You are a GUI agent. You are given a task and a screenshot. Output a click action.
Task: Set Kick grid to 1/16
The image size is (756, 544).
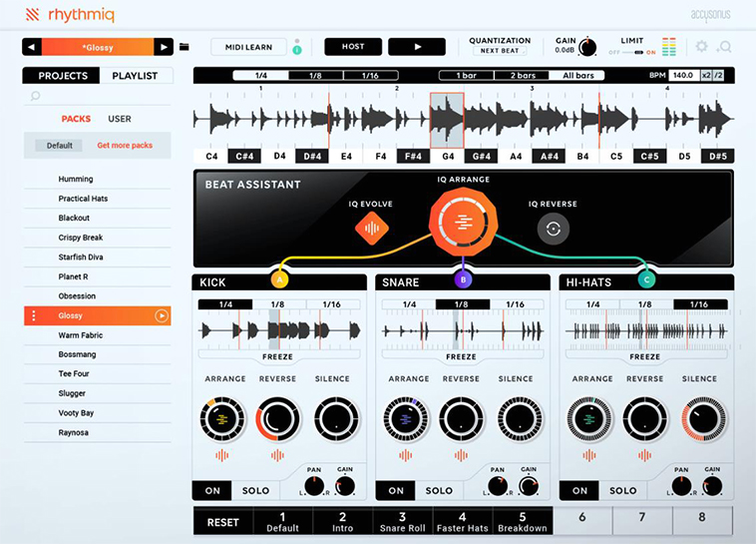click(332, 304)
